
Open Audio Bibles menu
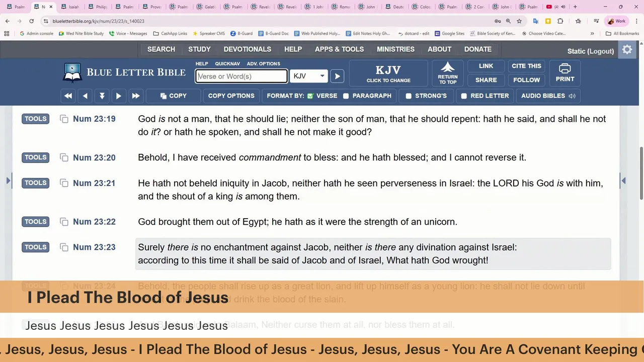(x=548, y=96)
